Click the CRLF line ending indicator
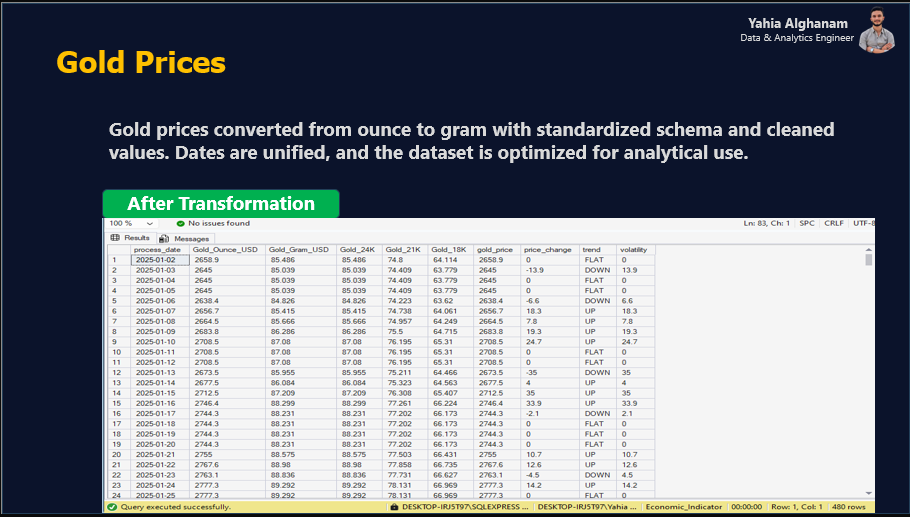Viewport: 910px width, 517px height. (x=834, y=223)
